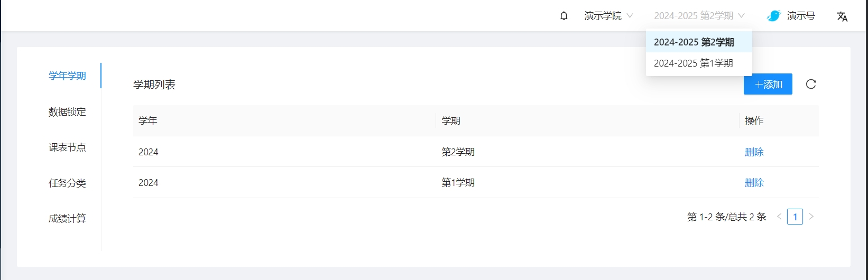Delete the 第2学期 row
868x280 pixels.
(x=754, y=152)
